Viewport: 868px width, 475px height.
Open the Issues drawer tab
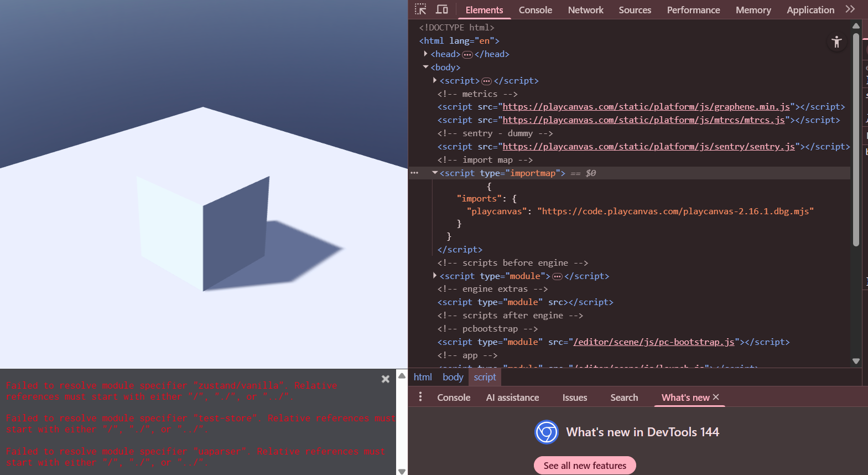[x=574, y=397]
